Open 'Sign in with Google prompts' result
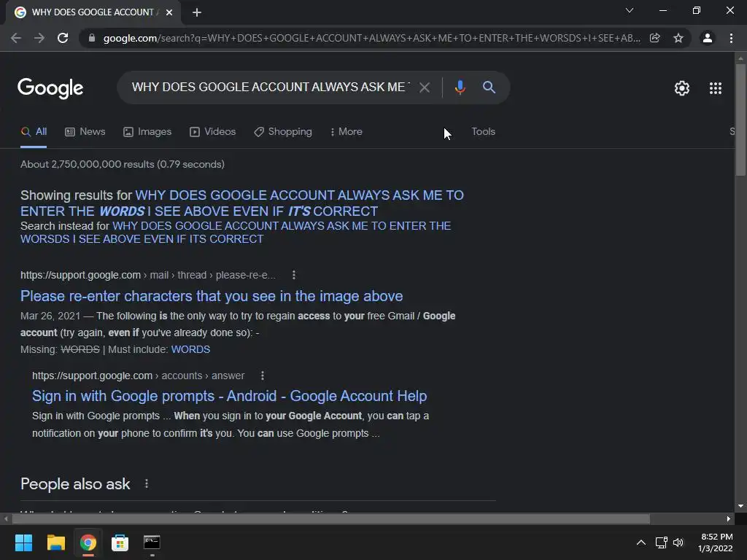 [229, 396]
